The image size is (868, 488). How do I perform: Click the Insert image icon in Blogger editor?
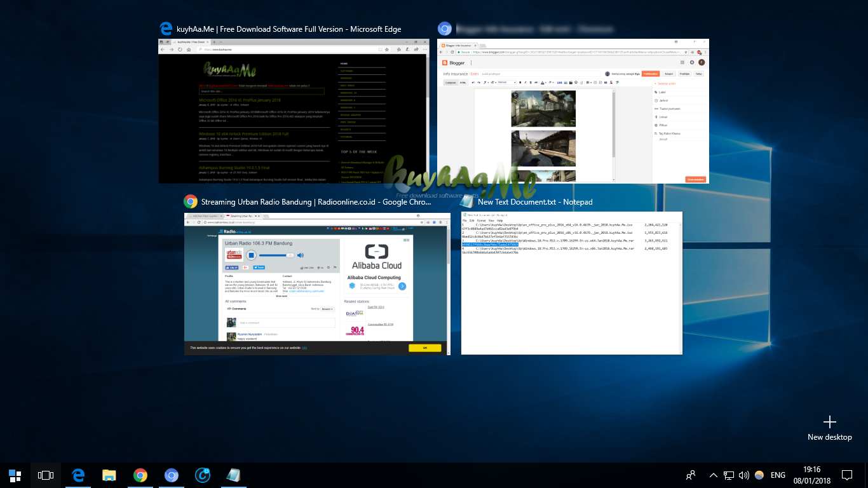(x=565, y=82)
